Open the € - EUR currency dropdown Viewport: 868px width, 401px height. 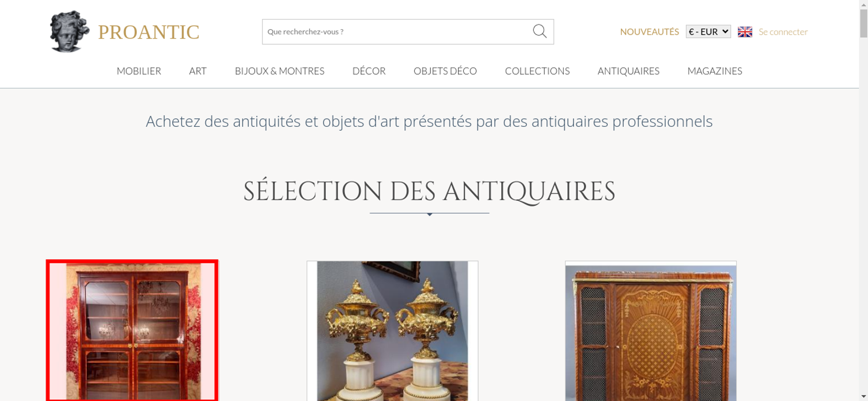pos(708,32)
